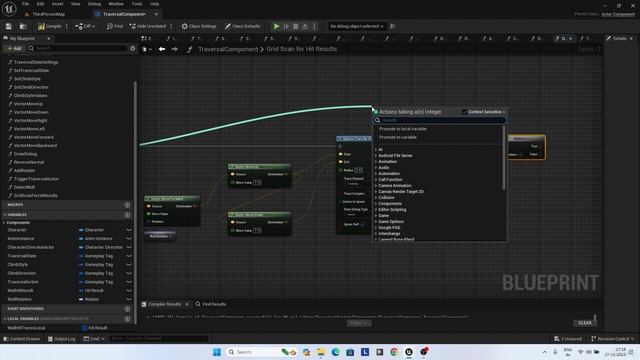Add a new macro with plus icon

127,205
